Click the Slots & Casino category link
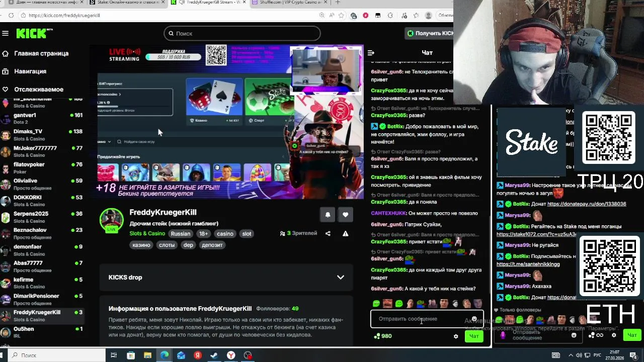The height and width of the screenshot is (362, 644). pos(147,233)
